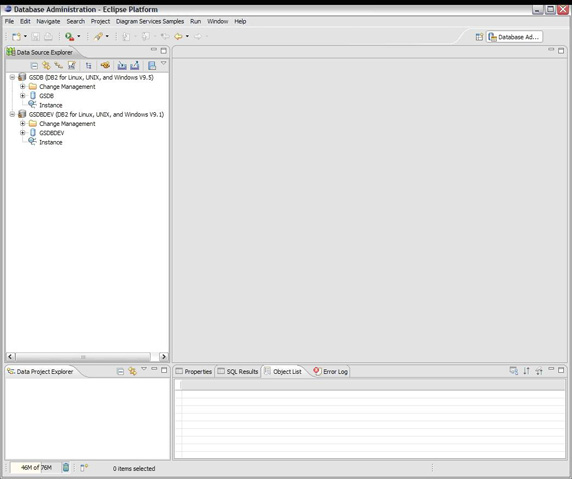
Task: Open the Run menu
Action: 196,22
